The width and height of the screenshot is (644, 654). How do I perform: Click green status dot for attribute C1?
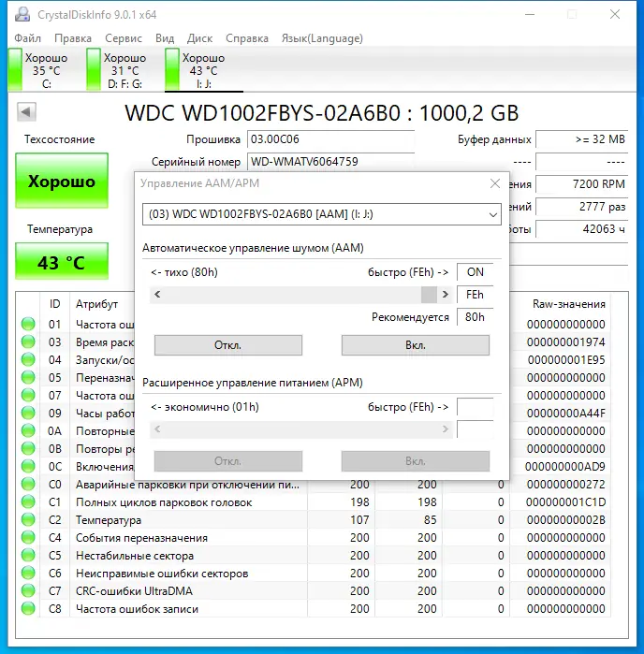[28, 502]
